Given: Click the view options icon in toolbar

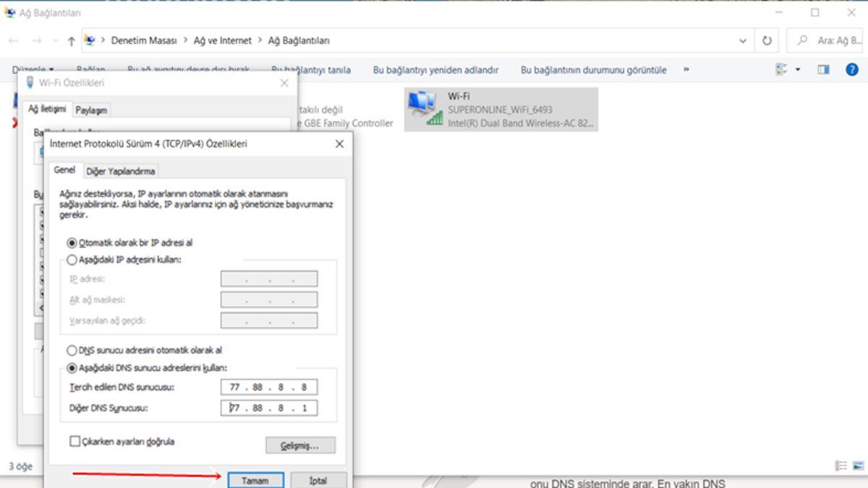Looking at the screenshot, I should pyautogui.click(x=781, y=70).
